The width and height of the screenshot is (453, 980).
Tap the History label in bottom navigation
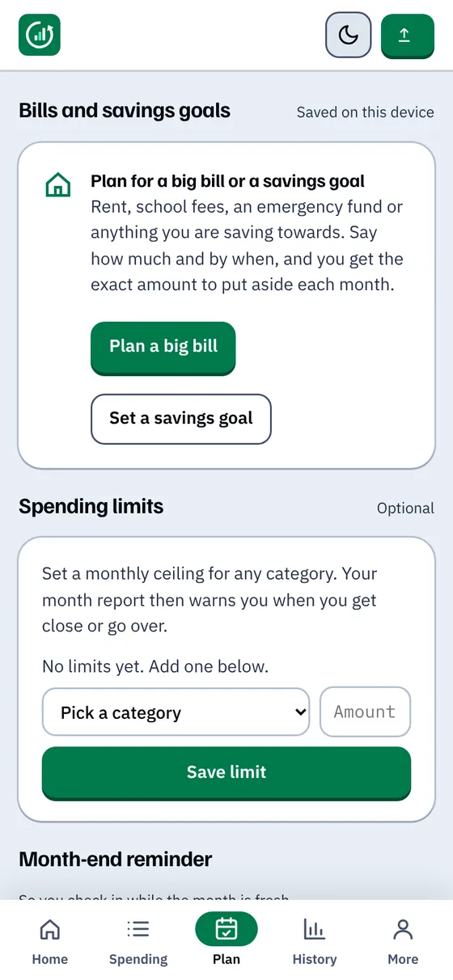[x=315, y=959]
